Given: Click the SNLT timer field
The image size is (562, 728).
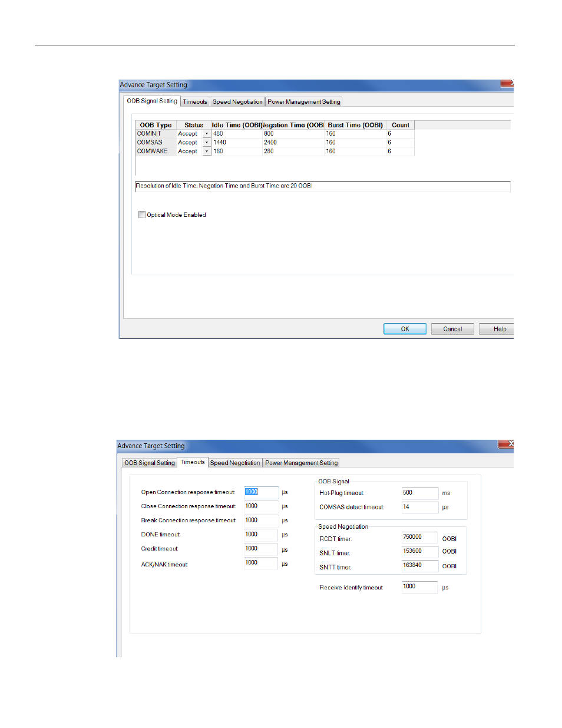Looking at the screenshot, I should [x=420, y=552].
